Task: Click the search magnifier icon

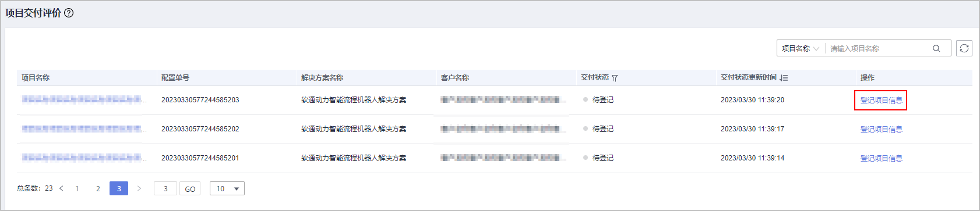Action: click(936, 48)
